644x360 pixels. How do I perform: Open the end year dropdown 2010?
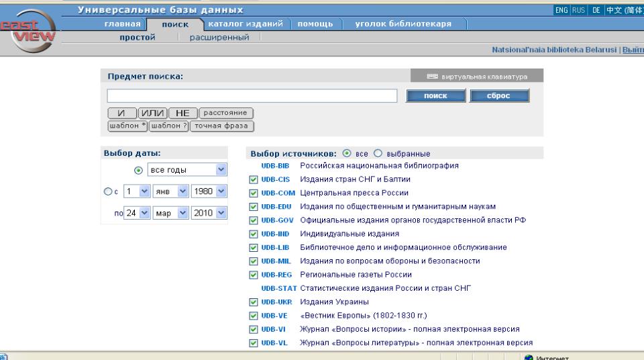(x=209, y=213)
